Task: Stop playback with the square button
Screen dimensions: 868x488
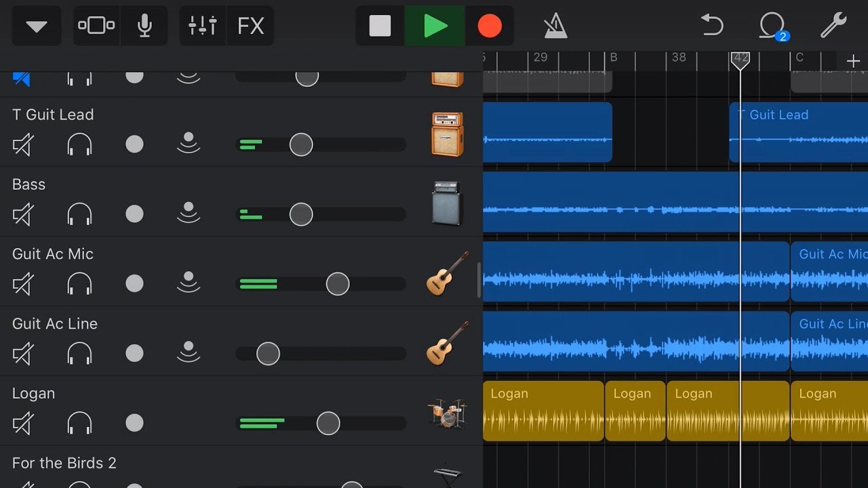Action: [380, 26]
